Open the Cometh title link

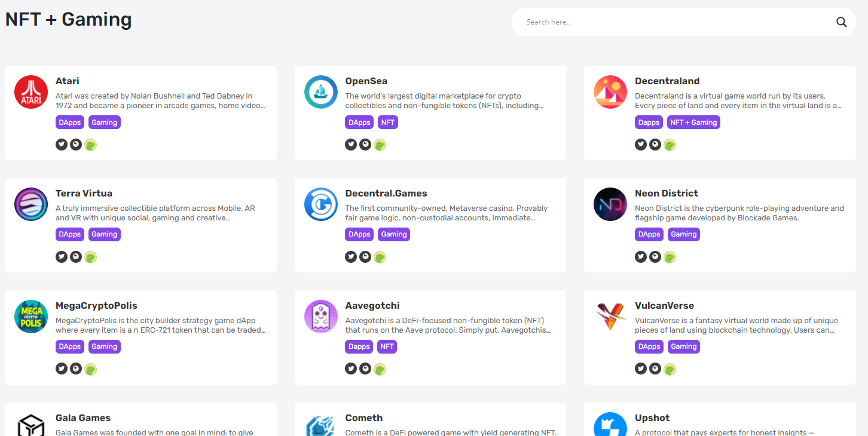click(364, 418)
